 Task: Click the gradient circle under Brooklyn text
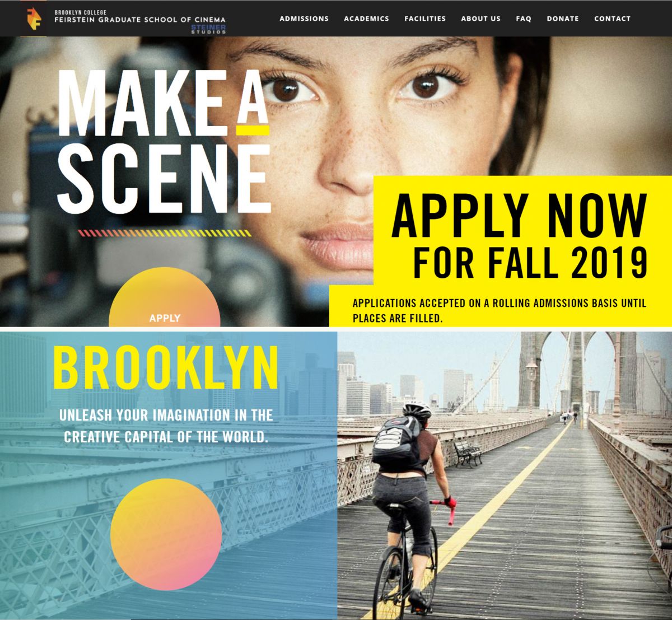point(166,534)
